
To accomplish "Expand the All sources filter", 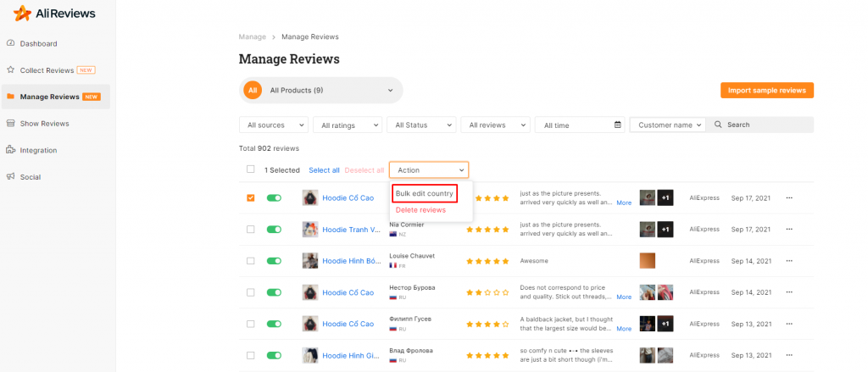I will point(274,125).
